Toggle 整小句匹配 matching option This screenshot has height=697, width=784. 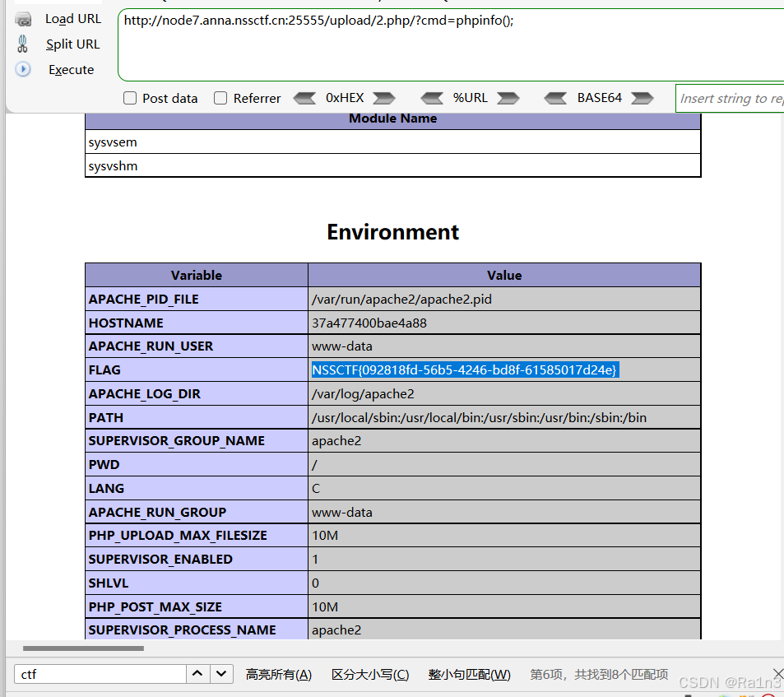(x=469, y=674)
